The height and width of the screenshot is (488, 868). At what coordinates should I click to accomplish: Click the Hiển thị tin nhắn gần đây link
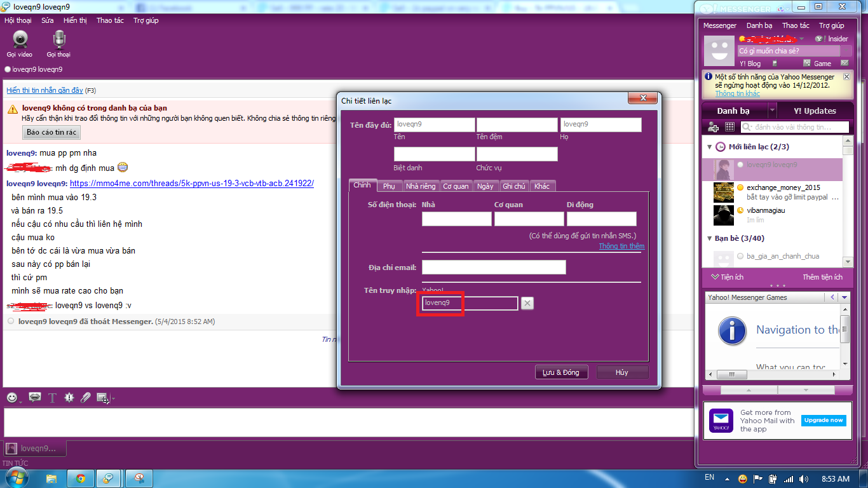coord(44,90)
